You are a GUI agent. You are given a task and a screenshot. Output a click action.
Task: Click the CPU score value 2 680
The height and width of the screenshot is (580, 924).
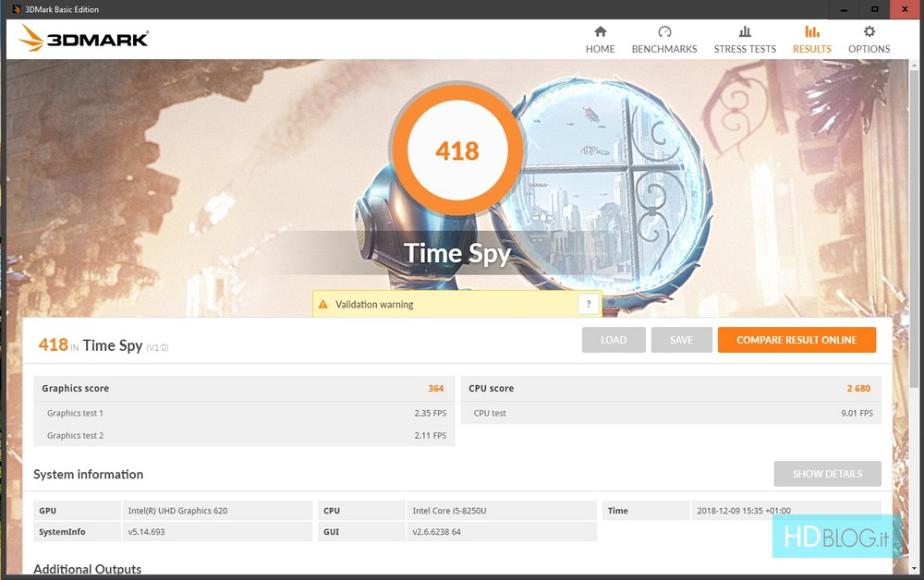pyautogui.click(x=858, y=389)
